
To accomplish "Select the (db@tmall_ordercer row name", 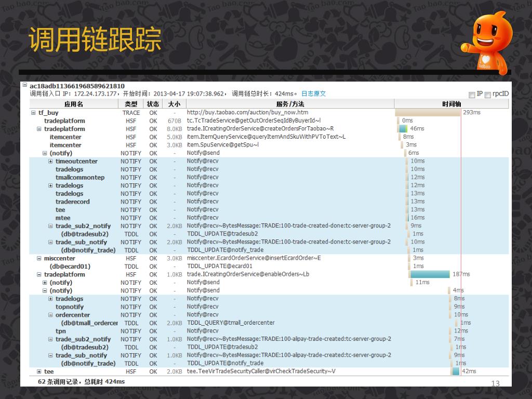I will (89, 323).
